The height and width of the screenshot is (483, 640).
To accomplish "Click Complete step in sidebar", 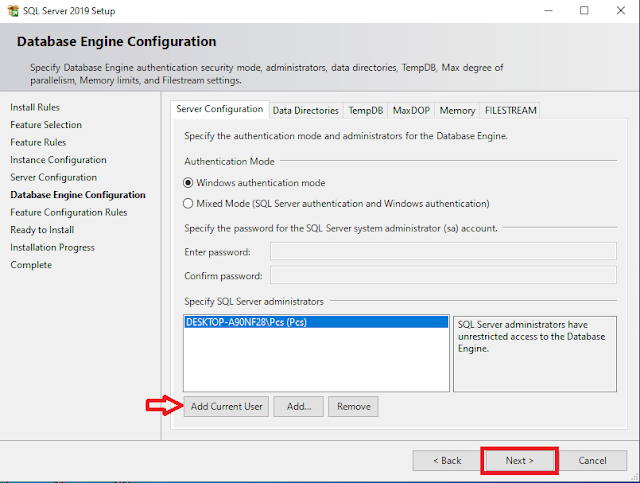I will [31, 265].
